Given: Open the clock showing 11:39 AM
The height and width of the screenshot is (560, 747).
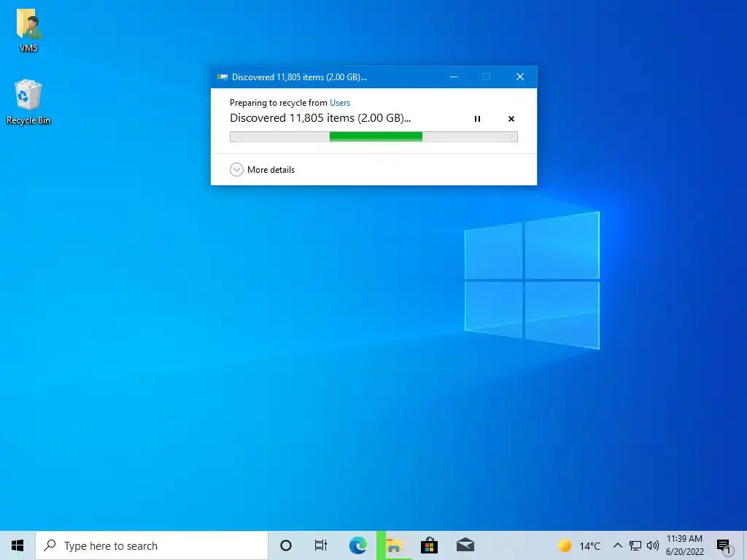Looking at the screenshot, I should 684,545.
